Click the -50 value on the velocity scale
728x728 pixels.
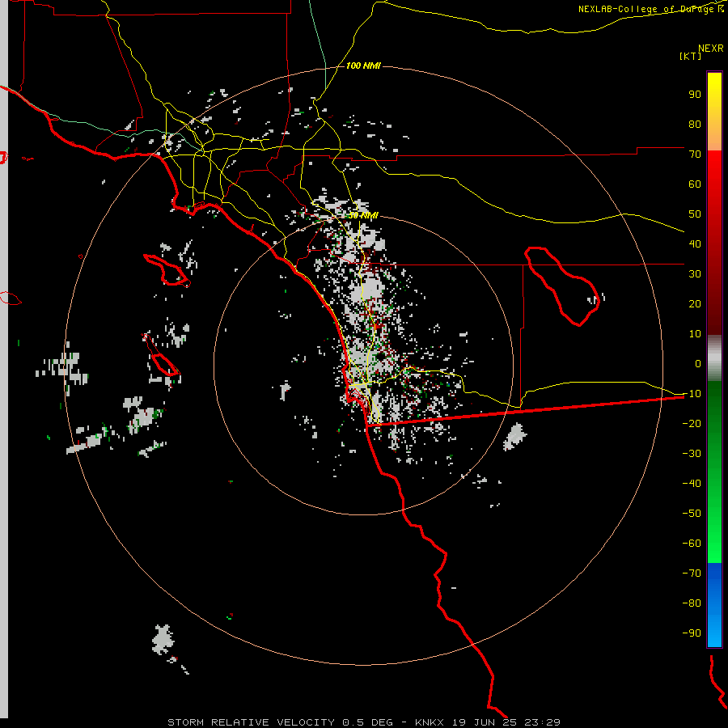pyautogui.click(x=692, y=514)
